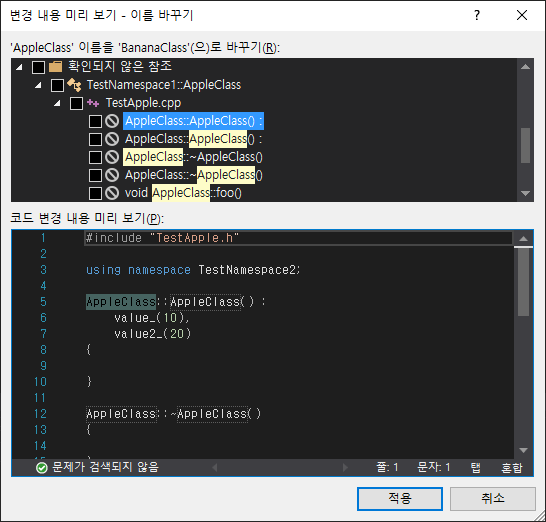The image size is (546, 522).
Task: Click the code preview scroll down arrow
Action: tap(523, 450)
